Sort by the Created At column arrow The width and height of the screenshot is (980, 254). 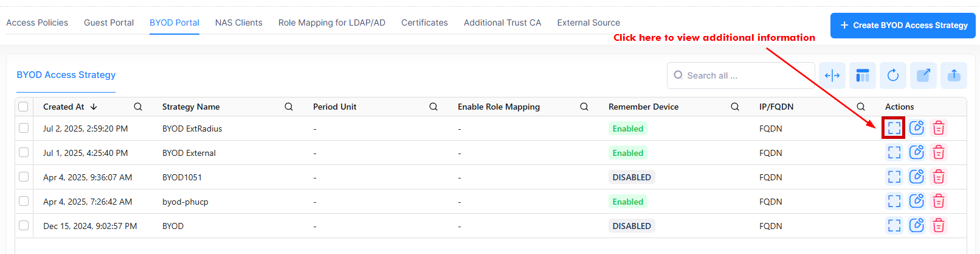pyautogui.click(x=94, y=107)
